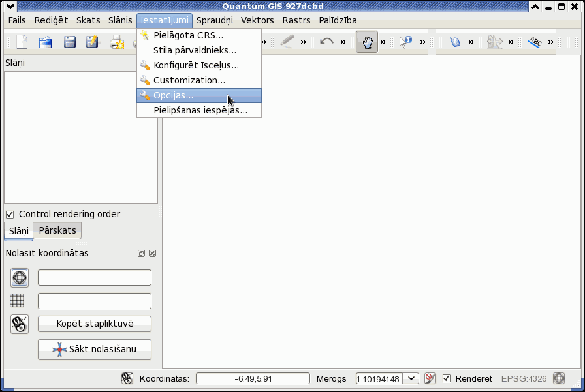The width and height of the screenshot is (585, 392).
Task: Click the coordinate field next to grid icon
Action: 95,301
